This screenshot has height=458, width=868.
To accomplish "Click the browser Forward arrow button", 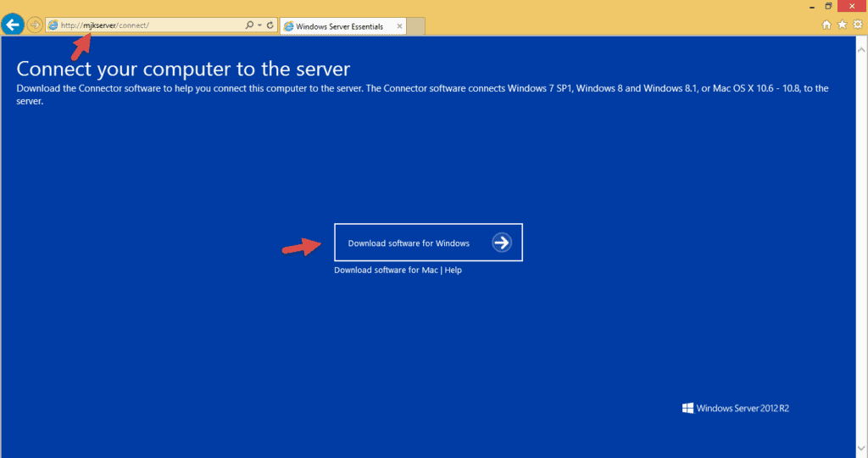I will point(34,25).
